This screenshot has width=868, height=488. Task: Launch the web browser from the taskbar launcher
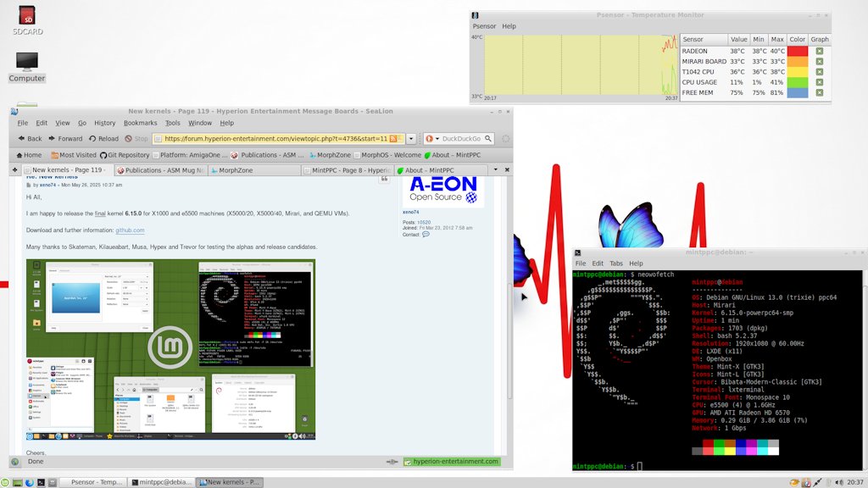coord(30,482)
